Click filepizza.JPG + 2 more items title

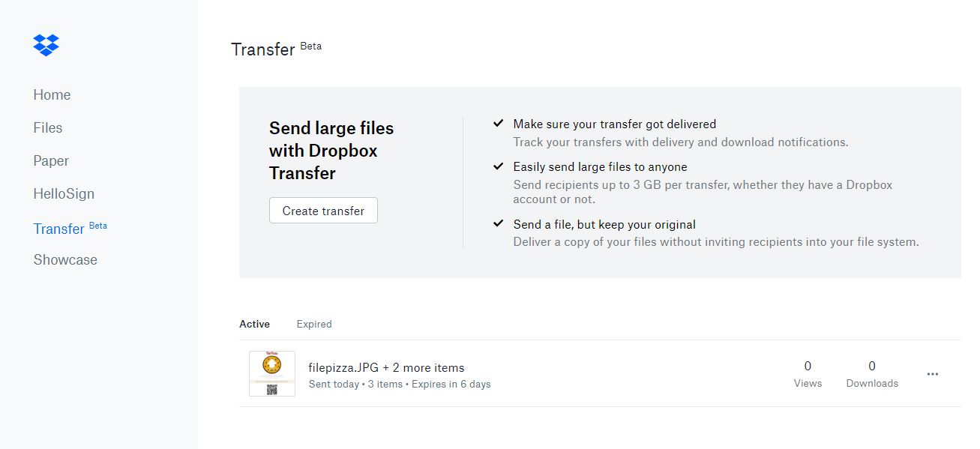tap(386, 367)
